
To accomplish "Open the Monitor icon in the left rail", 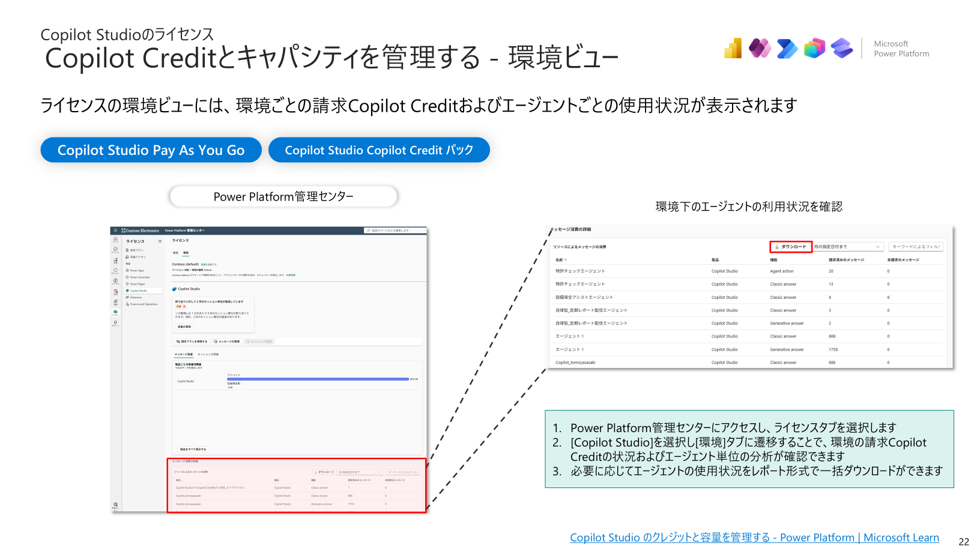I will (115, 292).
